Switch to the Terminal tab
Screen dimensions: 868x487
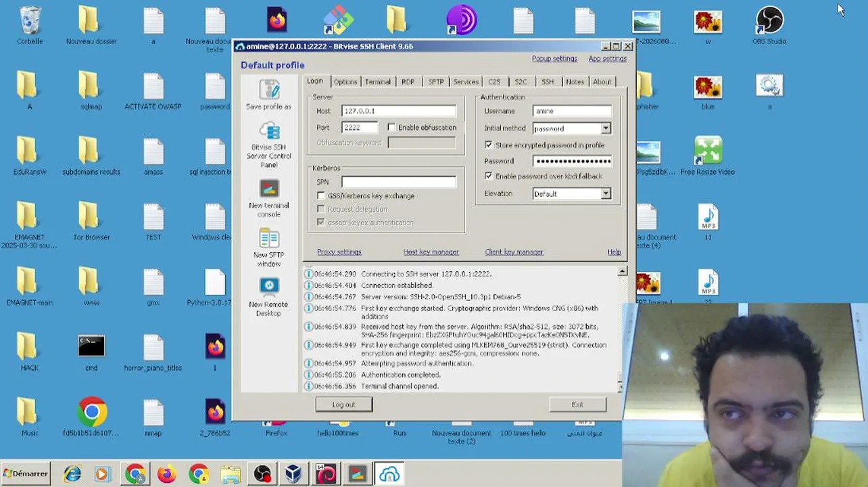377,82
